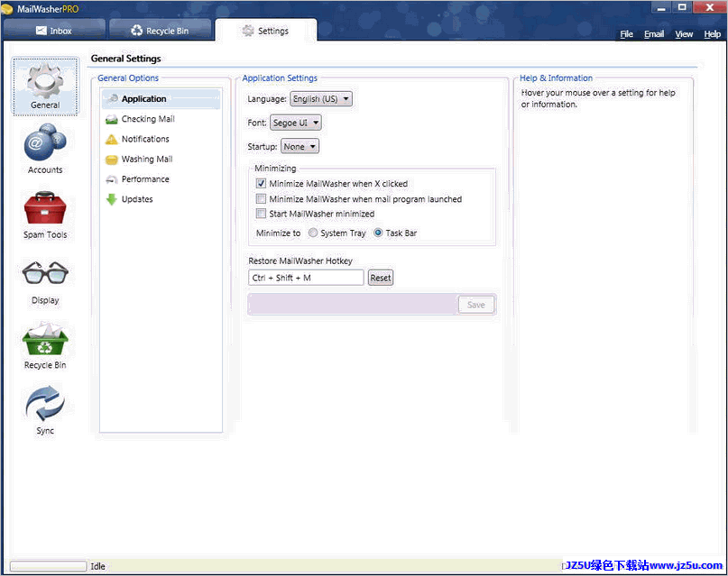Image resolution: width=728 pixels, height=576 pixels.
Task: Enable Start MailWasher minimized checkbox
Action: tap(261, 214)
